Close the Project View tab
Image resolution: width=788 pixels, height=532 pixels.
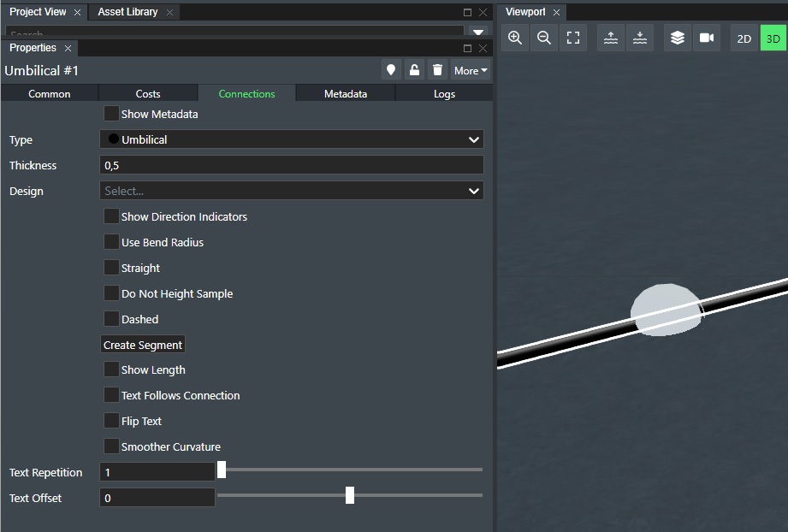coord(77,12)
